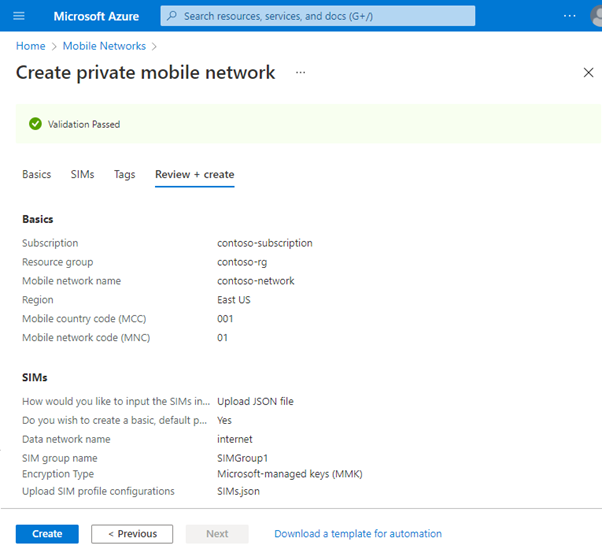The image size is (602, 553).
Task: Go to the Mobile Networks breadcrumb
Action: tap(104, 46)
